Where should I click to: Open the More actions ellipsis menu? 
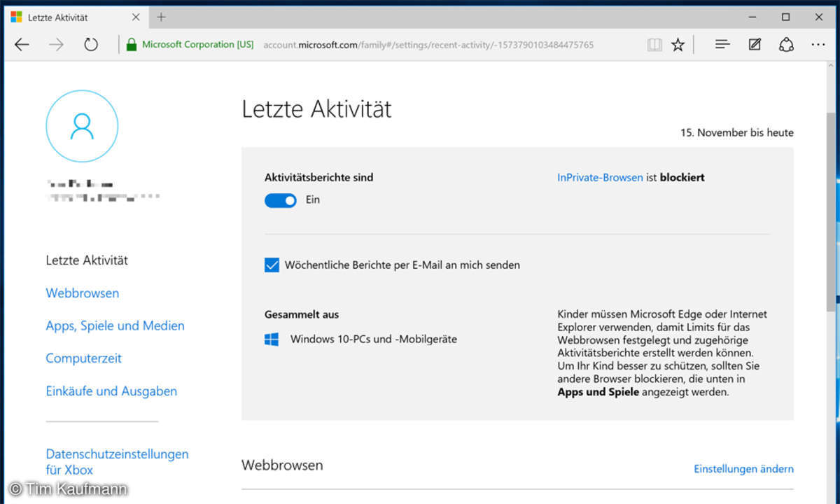(818, 45)
